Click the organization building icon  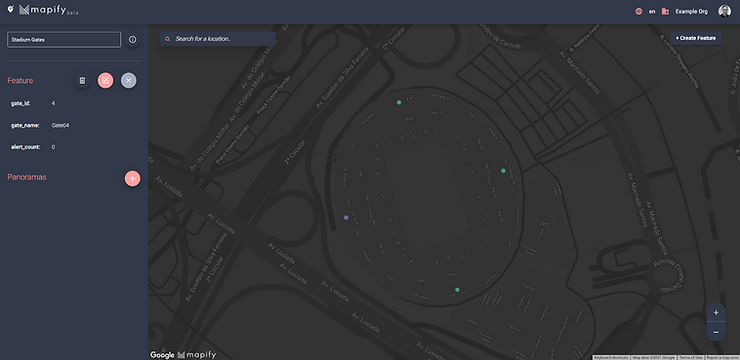[x=665, y=11]
